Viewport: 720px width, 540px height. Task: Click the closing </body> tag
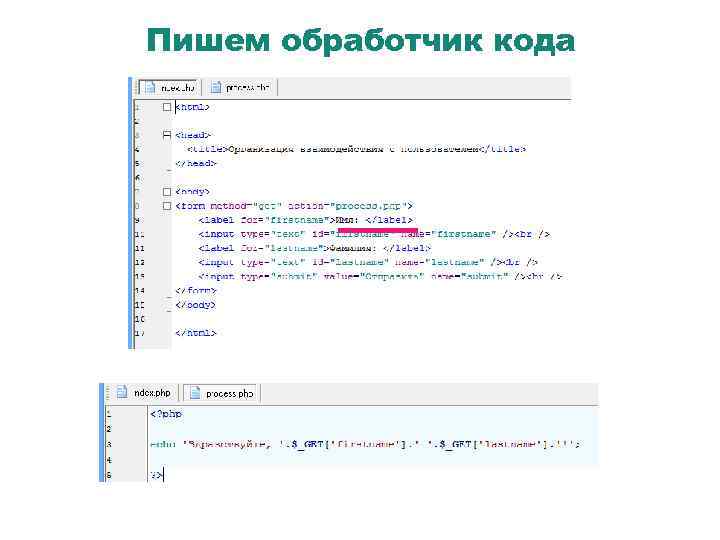coord(195,304)
